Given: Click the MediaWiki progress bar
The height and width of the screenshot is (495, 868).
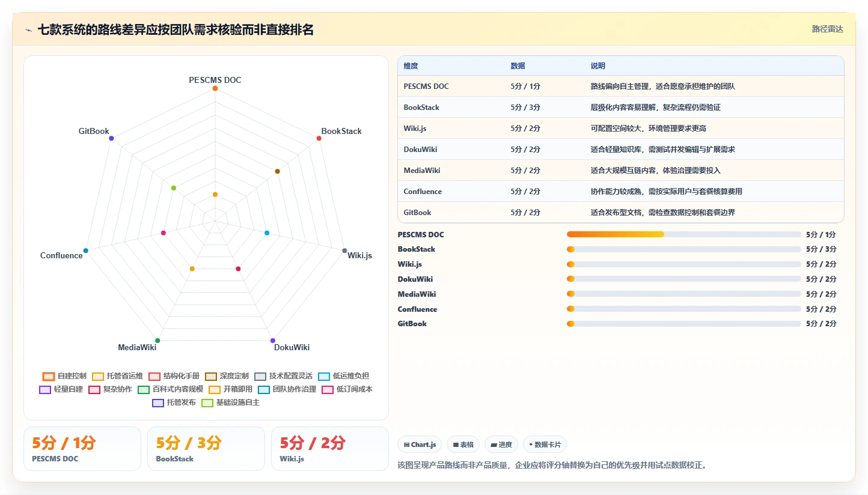Looking at the screenshot, I should point(683,294).
